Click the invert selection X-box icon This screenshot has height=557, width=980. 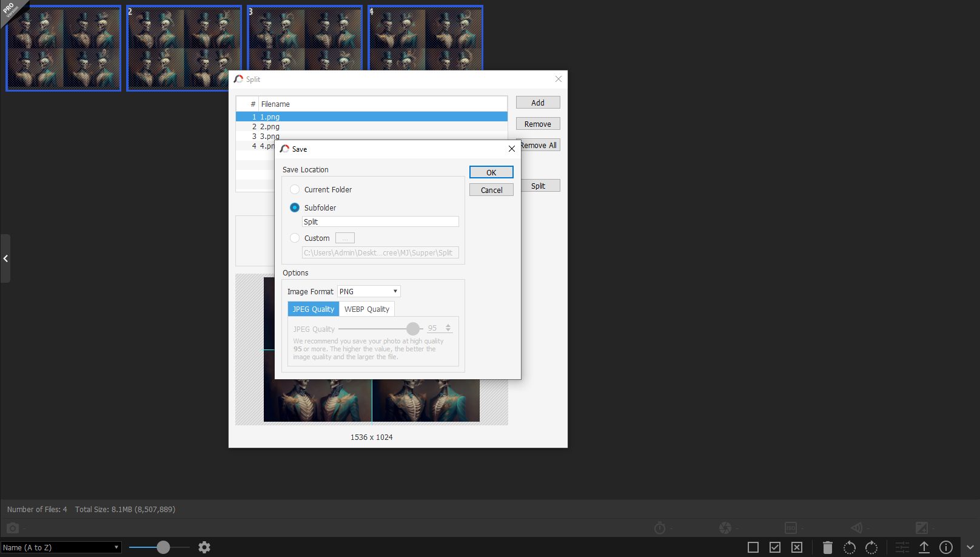click(x=797, y=547)
